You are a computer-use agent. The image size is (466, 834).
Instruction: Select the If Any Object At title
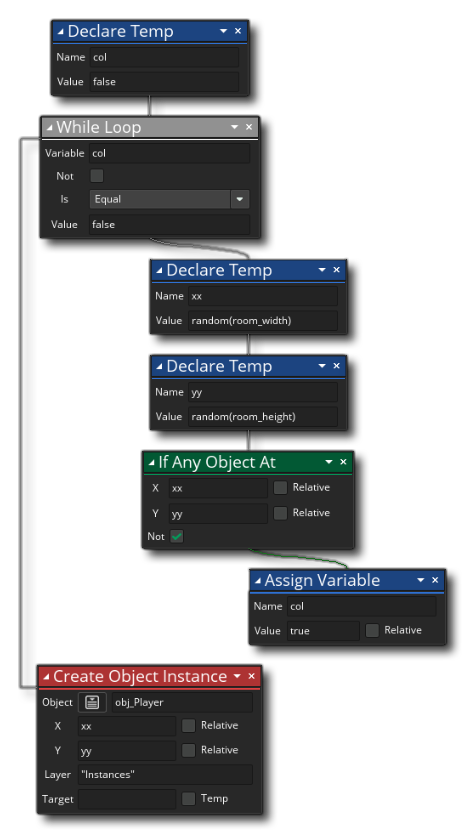(217, 462)
